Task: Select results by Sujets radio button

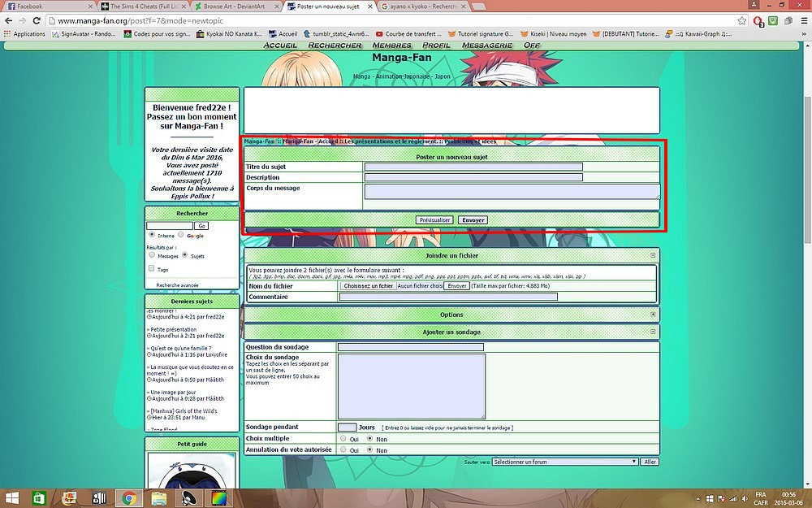Action: (x=184, y=255)
